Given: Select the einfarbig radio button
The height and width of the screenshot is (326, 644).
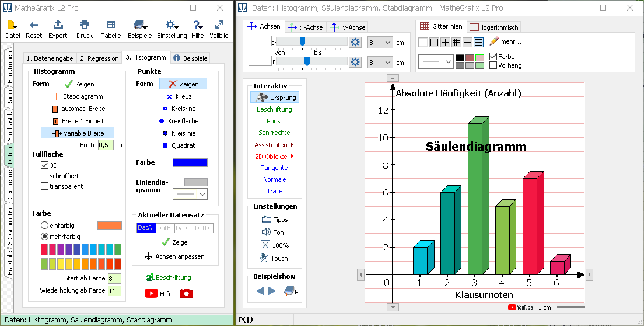Looking at the screenshot, I should (x=44, y=226).
